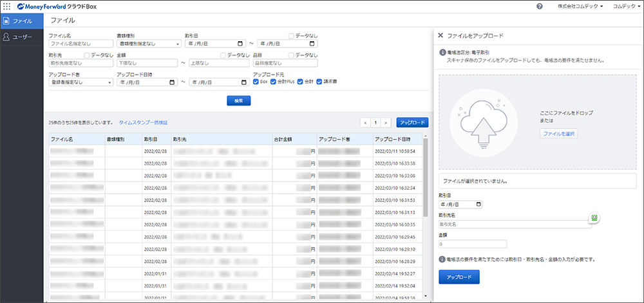Select row uploaded 2022/03/10 16:33:38
This screenshot has width=644, height=303.
point(235,163)
